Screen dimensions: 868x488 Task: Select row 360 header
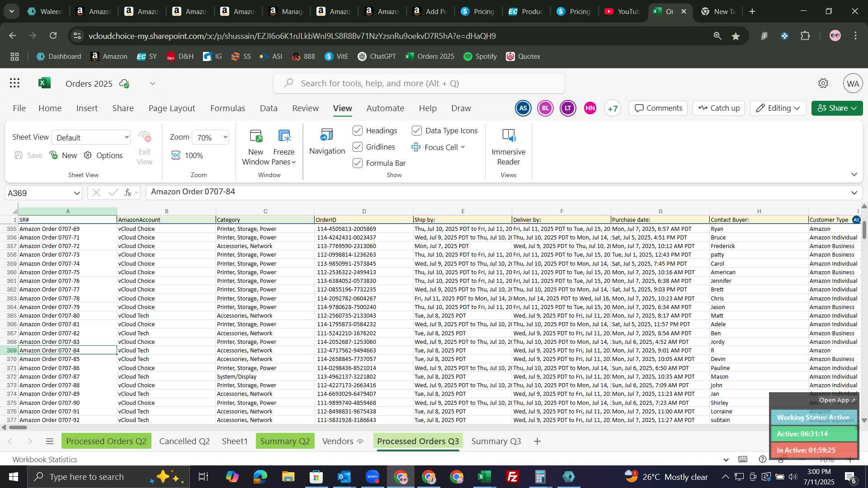pos(9,272)
